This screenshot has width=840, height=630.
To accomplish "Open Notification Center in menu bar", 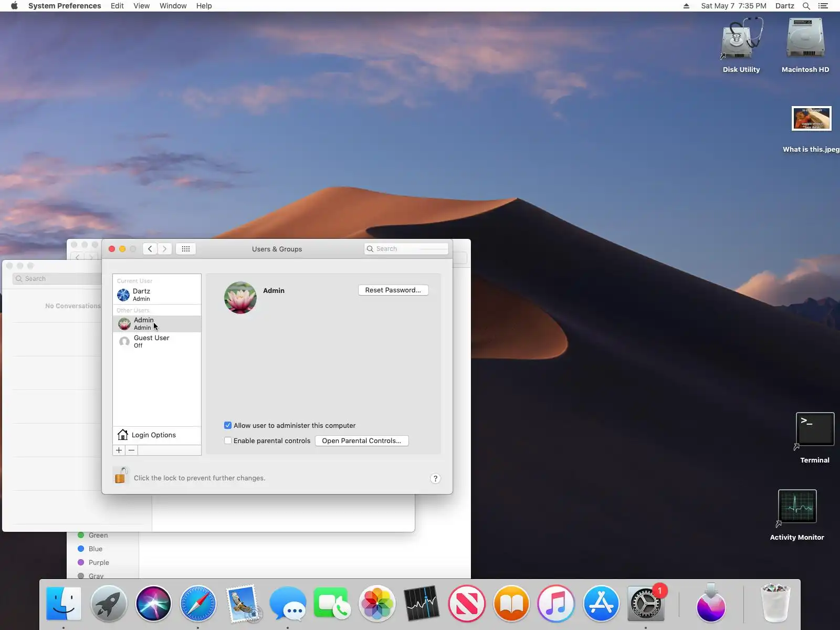I will click(x=823, y=6).
